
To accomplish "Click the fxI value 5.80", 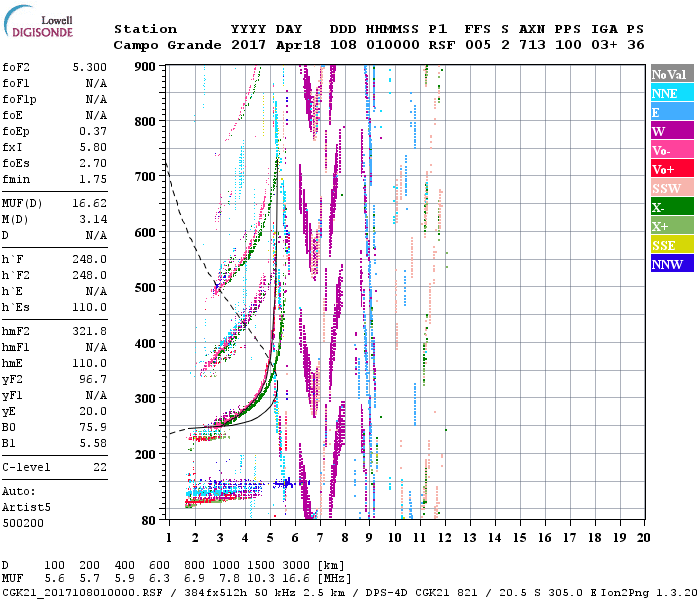I will [x=93, y=147].
